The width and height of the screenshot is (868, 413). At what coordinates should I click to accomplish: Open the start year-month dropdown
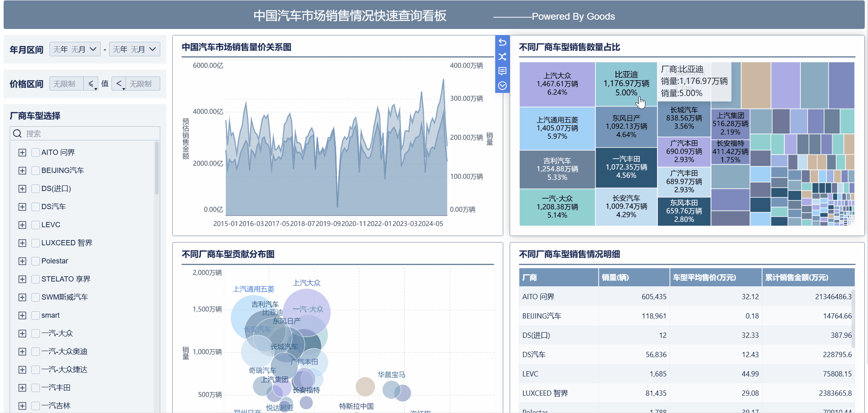coord(75,49)
